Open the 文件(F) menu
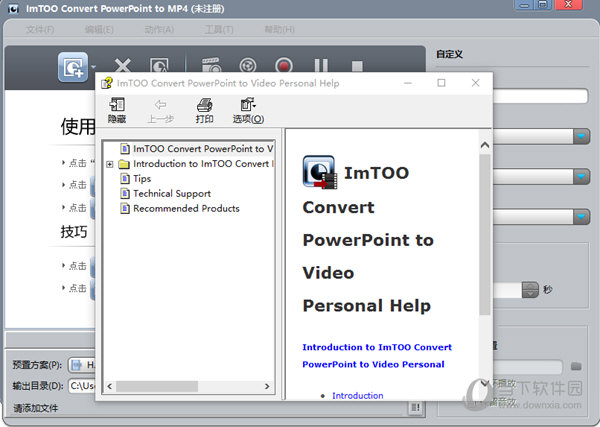 40,29
